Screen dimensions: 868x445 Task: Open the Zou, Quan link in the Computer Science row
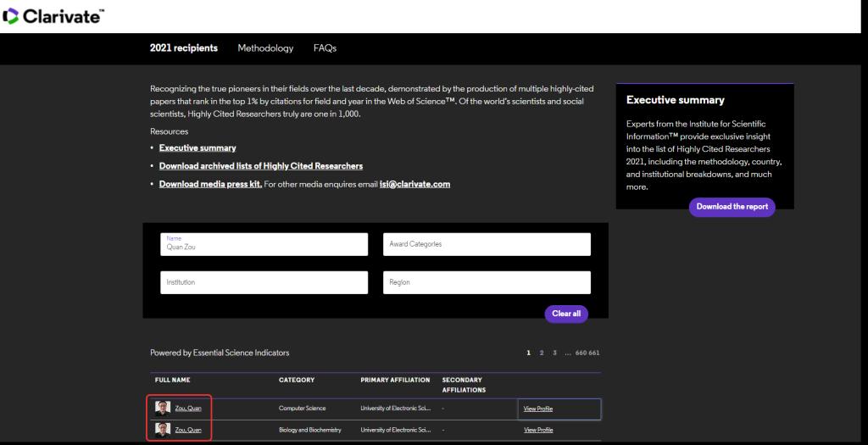point(188,409)
